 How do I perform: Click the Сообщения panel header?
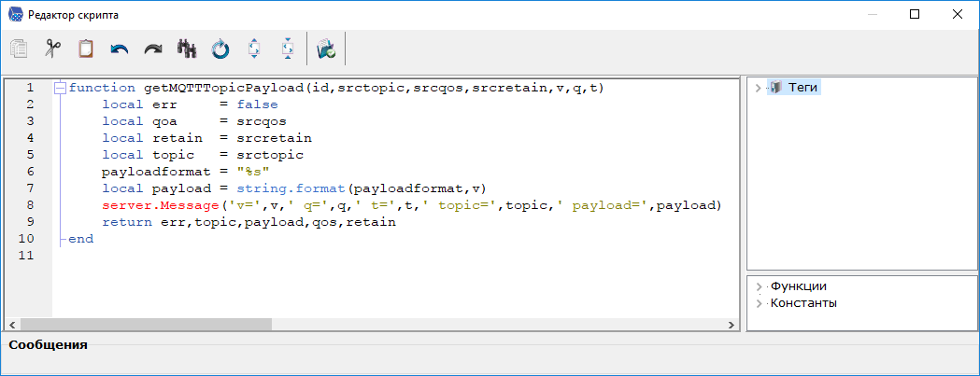(49, 345)
